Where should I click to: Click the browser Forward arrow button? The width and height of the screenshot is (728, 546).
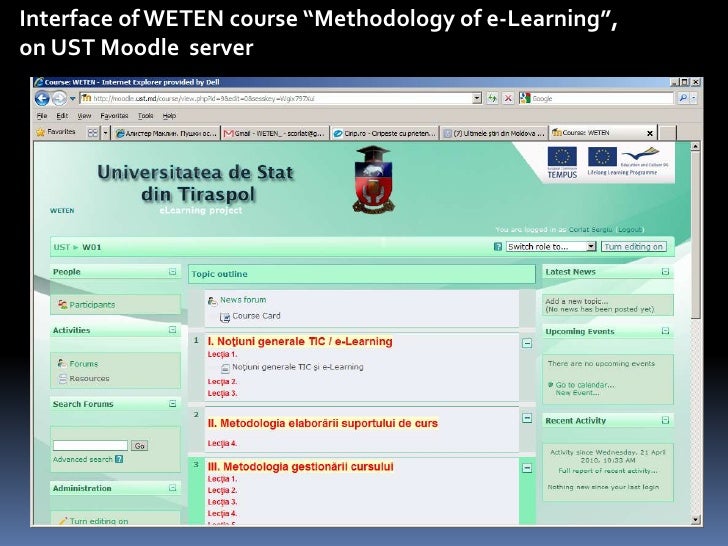(59, 98)
